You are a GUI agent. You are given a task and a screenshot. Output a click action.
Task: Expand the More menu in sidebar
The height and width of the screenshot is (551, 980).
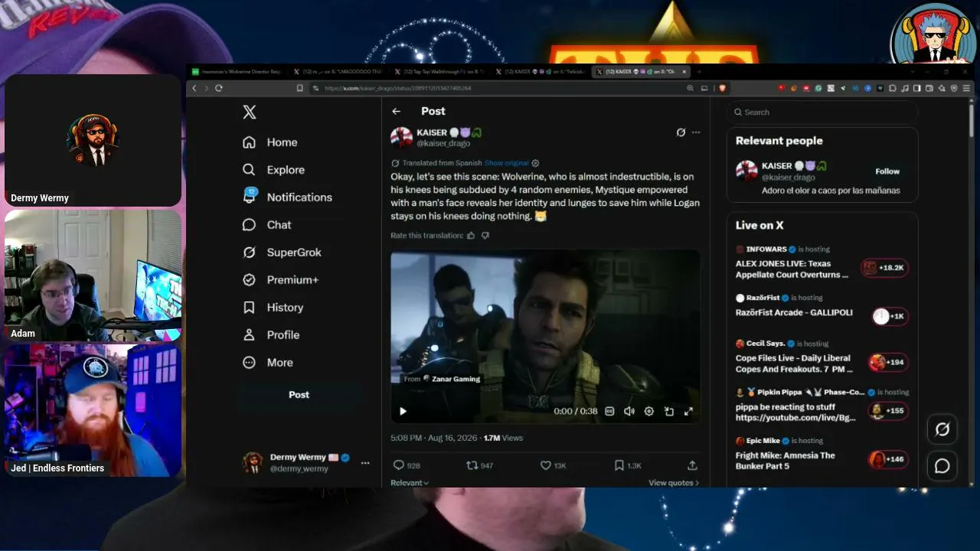pos(267,363)
